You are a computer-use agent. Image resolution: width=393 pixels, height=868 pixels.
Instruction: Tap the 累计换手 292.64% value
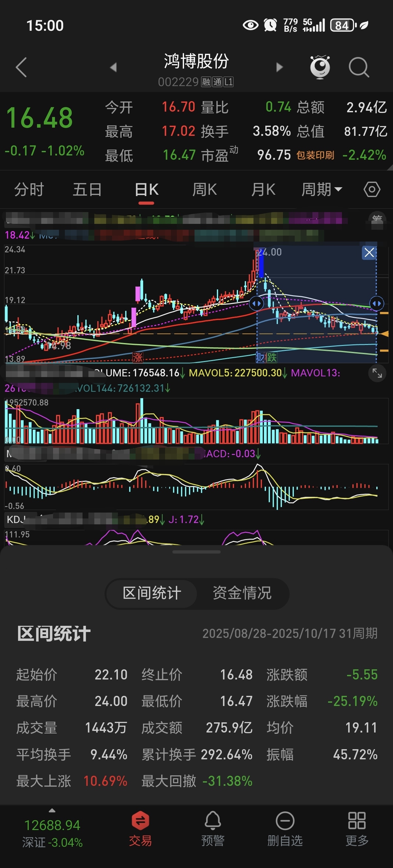click(x=227, y=754)
